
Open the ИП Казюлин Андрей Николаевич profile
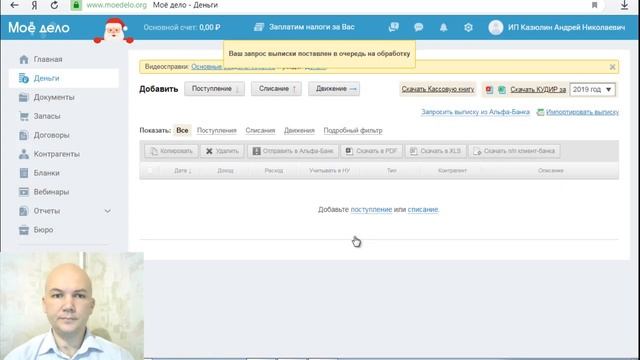tap(566, 27)
